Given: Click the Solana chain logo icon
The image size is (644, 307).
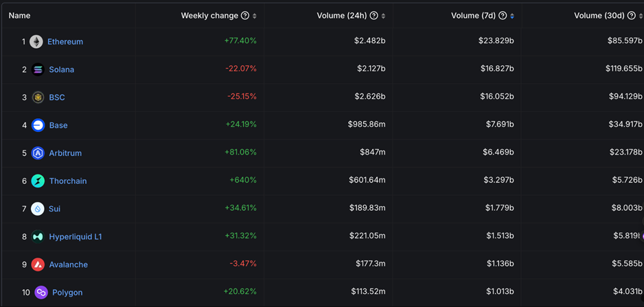Looking at the screenshot, I should (x=38, y=69).
